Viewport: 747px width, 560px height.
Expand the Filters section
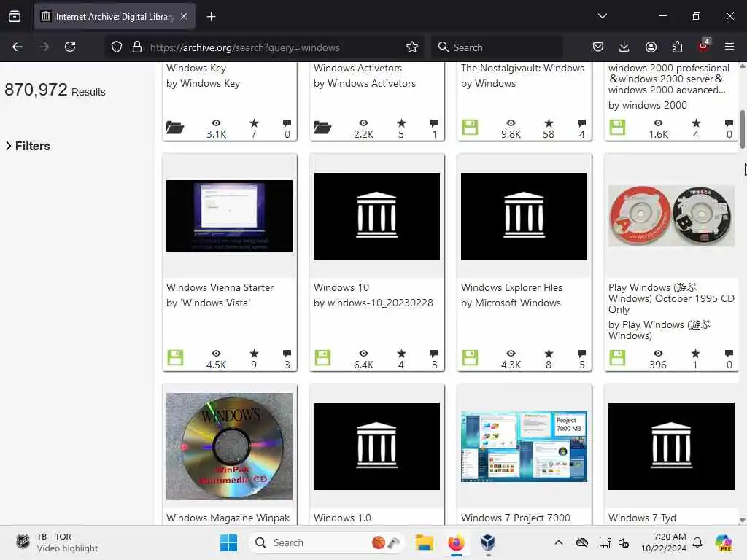[x=28, y=146]
